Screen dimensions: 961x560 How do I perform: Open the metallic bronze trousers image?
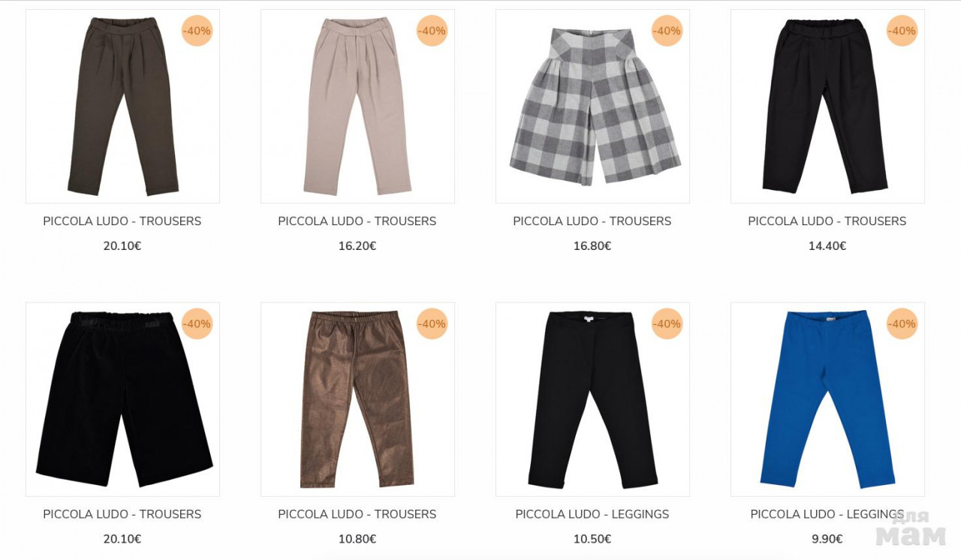pyautogui.click(x=357, y=399)
